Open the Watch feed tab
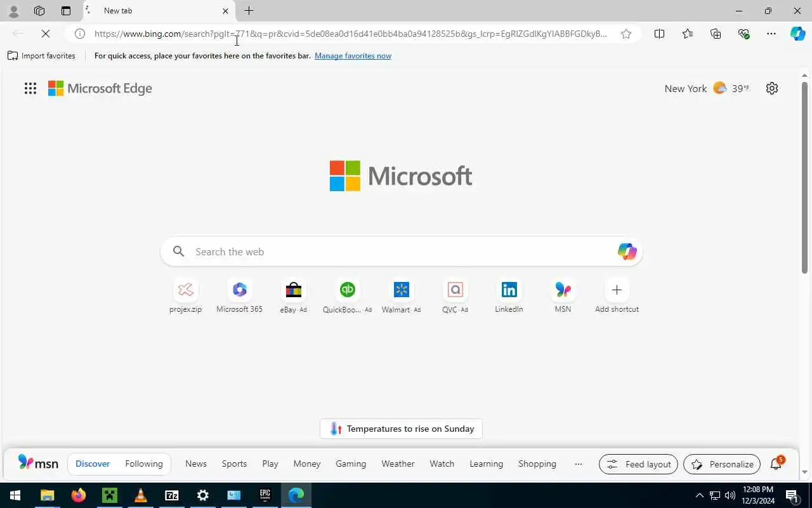The width and height of the screenshot is (812, 508). coord(442,464)
